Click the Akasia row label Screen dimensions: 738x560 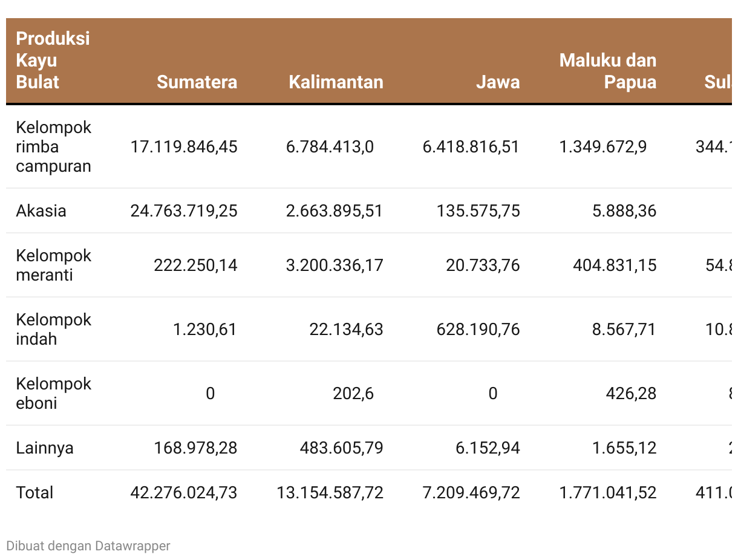pos(41,211)
